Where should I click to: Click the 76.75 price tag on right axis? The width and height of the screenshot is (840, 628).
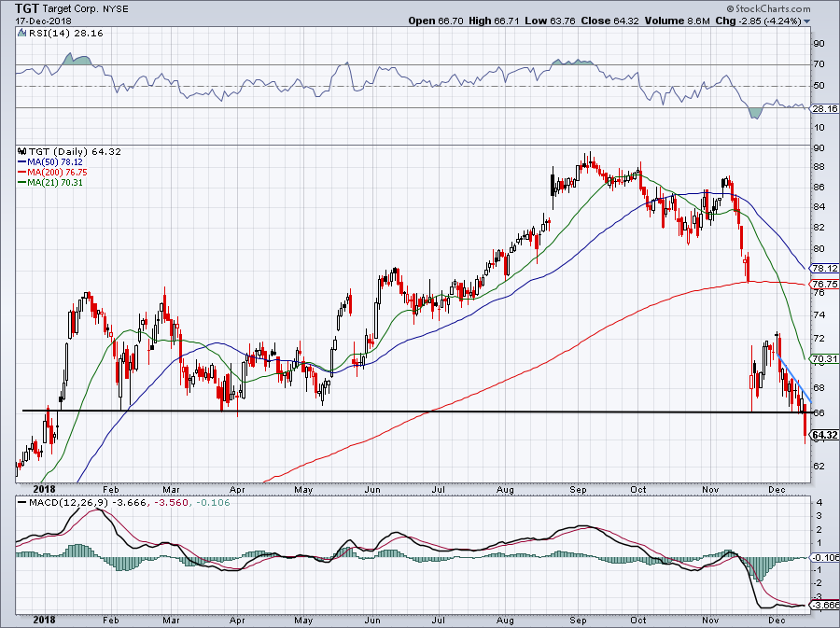click(824, 285)
